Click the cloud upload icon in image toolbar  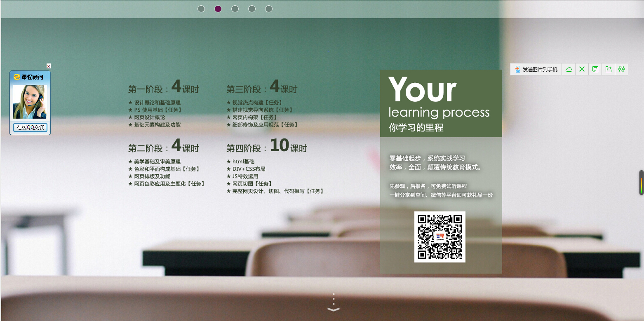tap(569, 69)
